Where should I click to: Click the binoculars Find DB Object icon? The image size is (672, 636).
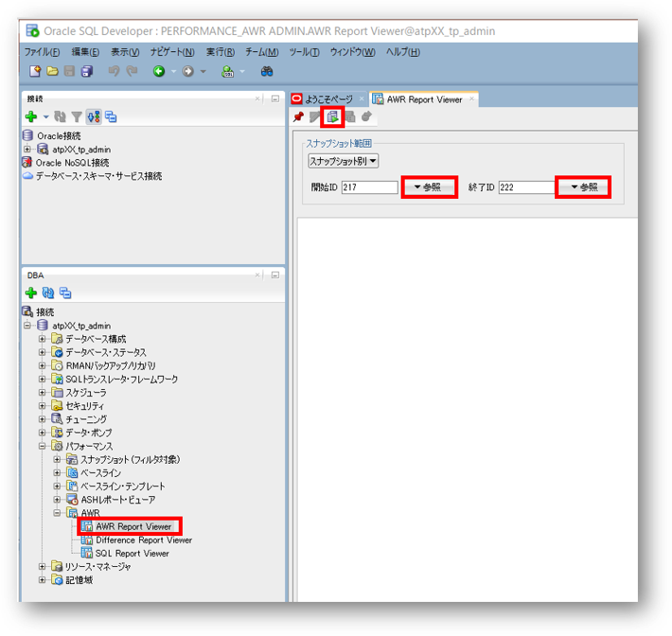pyautogui.click(x=266, y=71)
